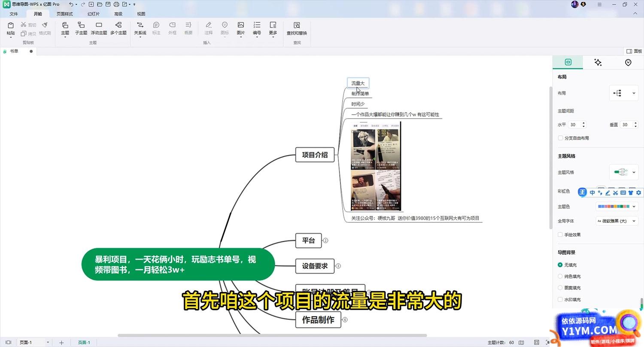Expand collapsed 作品制作 node with badge 6

point(345,320)
